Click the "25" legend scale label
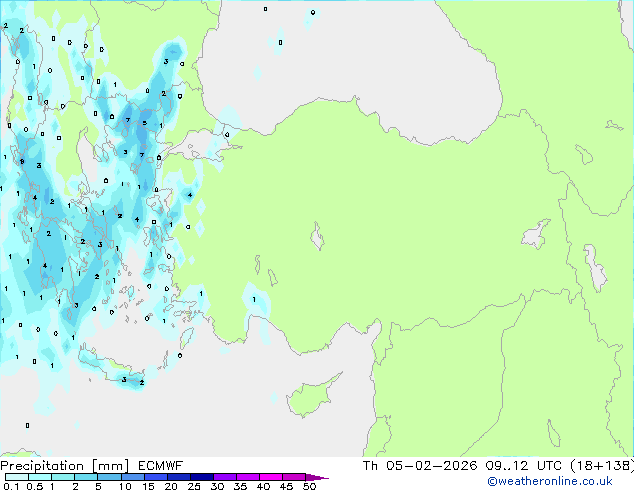 tap(194, 486)
